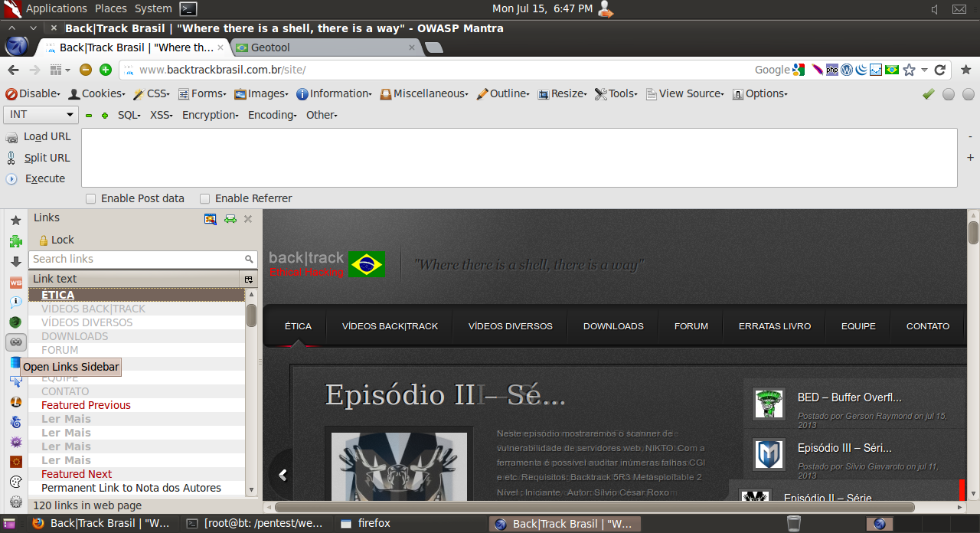Open the System menu
Image resolution: width=980 pixels, height=533 pixels.
tap(153, 8)
